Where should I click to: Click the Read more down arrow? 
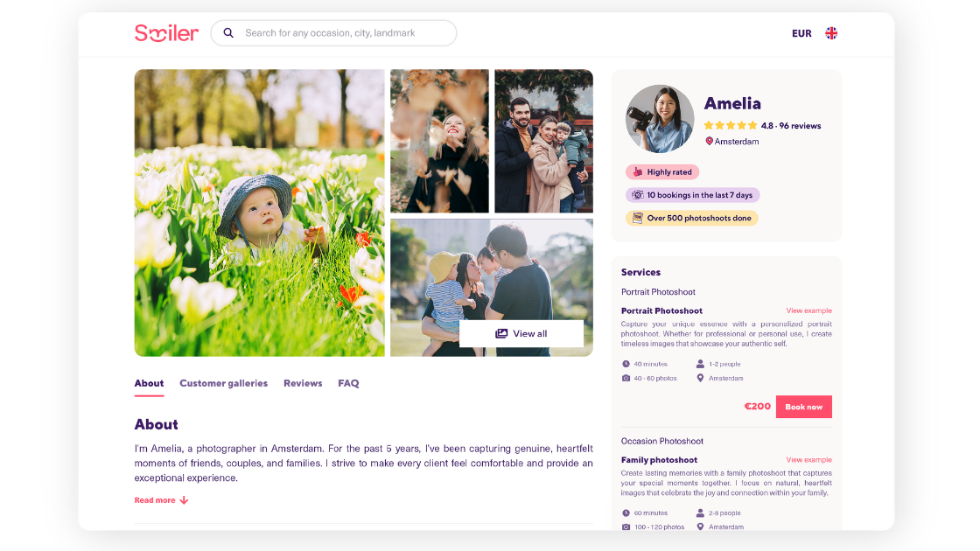[x=184, y=500]
